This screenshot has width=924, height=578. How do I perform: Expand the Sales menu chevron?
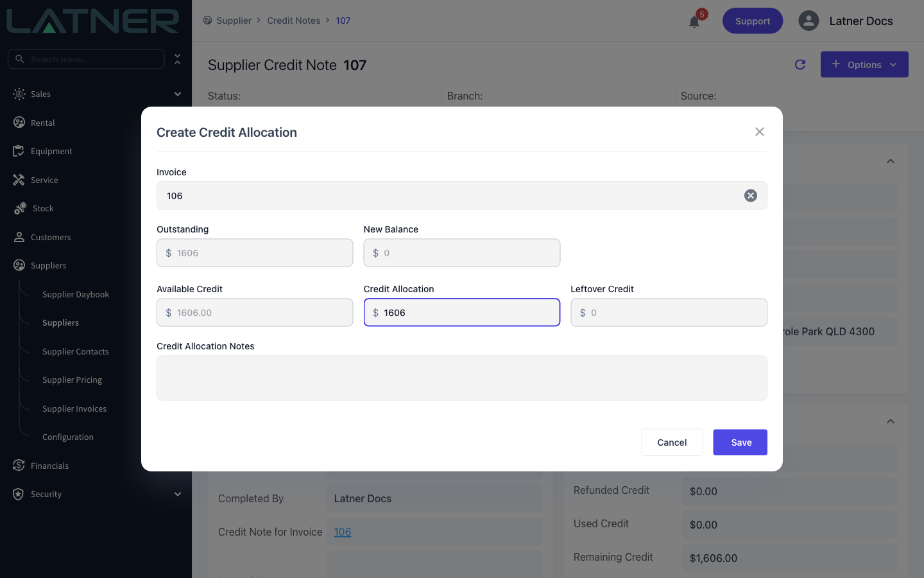pyautogui.click(x=178, y=94)
